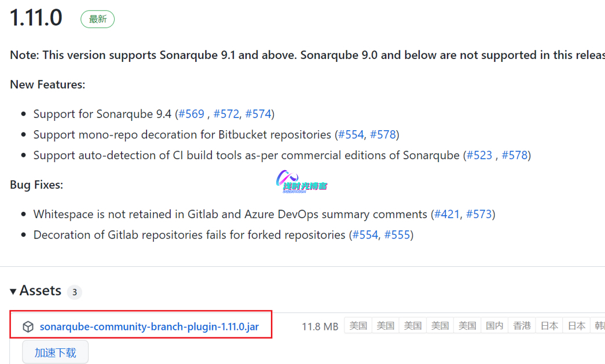Open #554 link on the Bitbucket mono-repo line
Screen dimensions: 605x364
[351, 135]
